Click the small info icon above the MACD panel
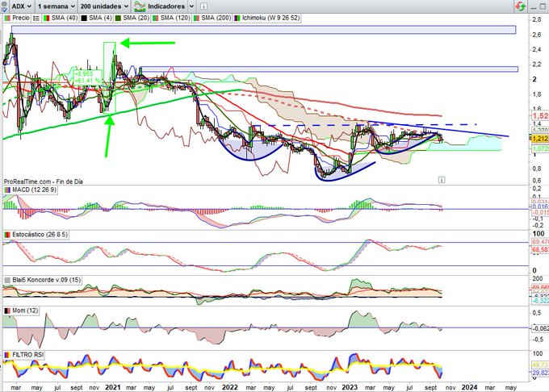 (442, 180)
